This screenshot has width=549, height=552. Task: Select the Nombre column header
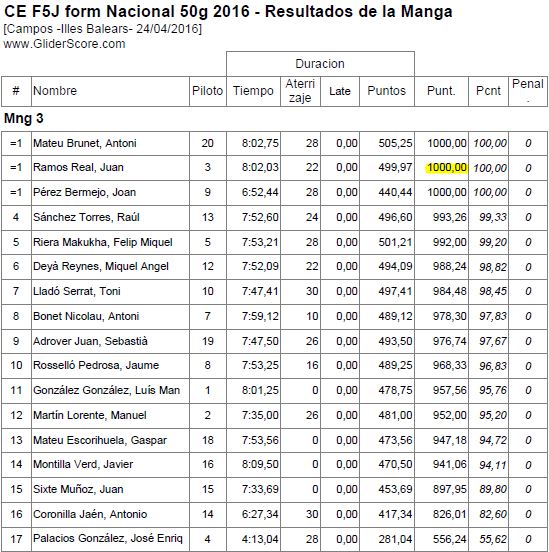(55, 91)
